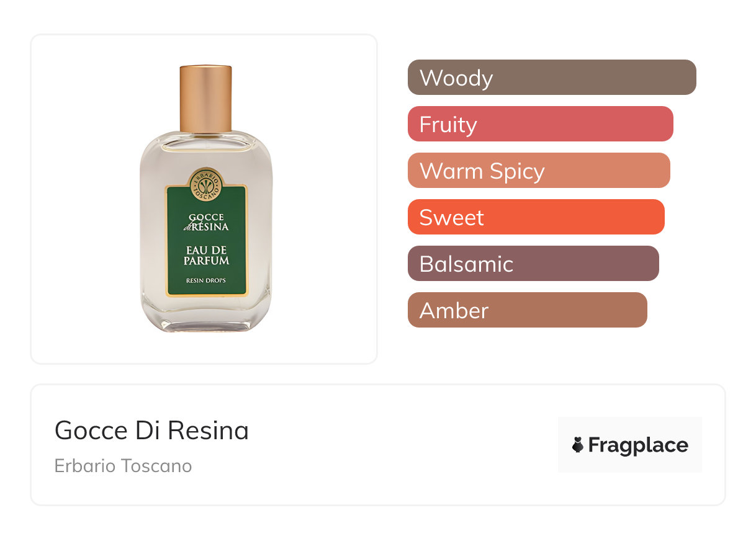Screen dimensions: 756x536
Task: Pick the Balsamic accord bar
Action: 533,264
